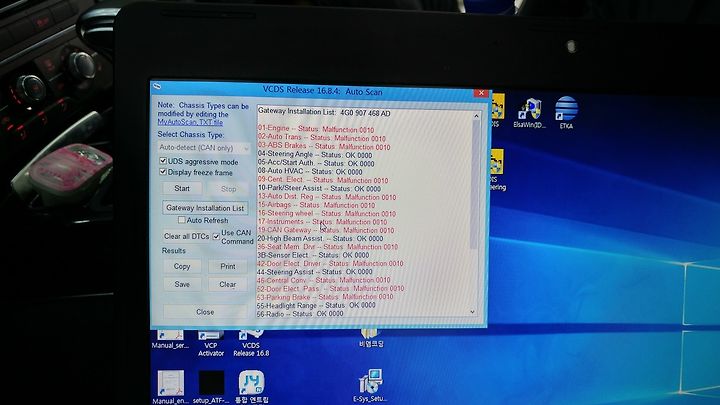Open the E-Sys_Setup desktop icon
This screenshot has width=720, height=405.
tap(370, 385)
